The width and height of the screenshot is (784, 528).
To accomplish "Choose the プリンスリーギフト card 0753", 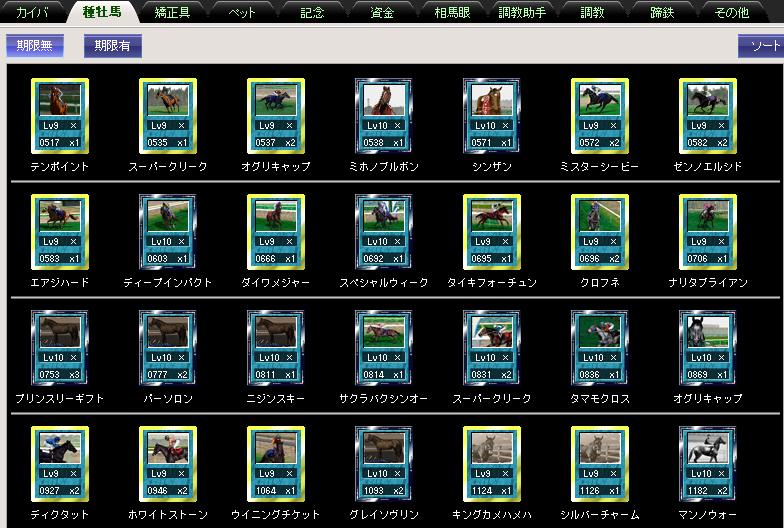I will [x=60, y=348].
